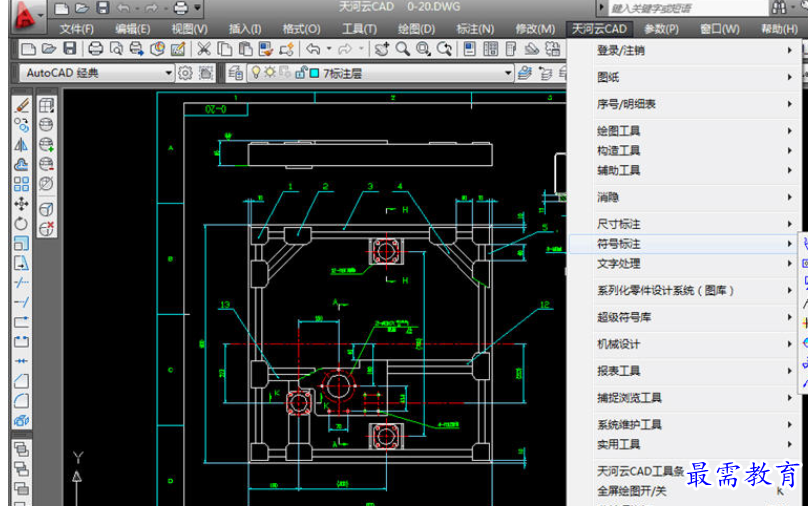Screen dimensions: 808x506
Task: Select the Mirror tool
Action: [22, 145]
